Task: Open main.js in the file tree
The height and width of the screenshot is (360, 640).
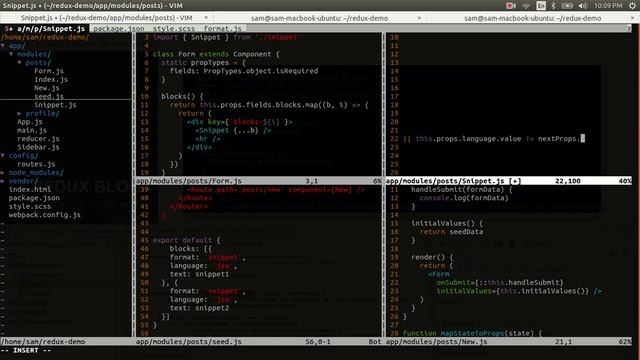Action: click(32, 130)
